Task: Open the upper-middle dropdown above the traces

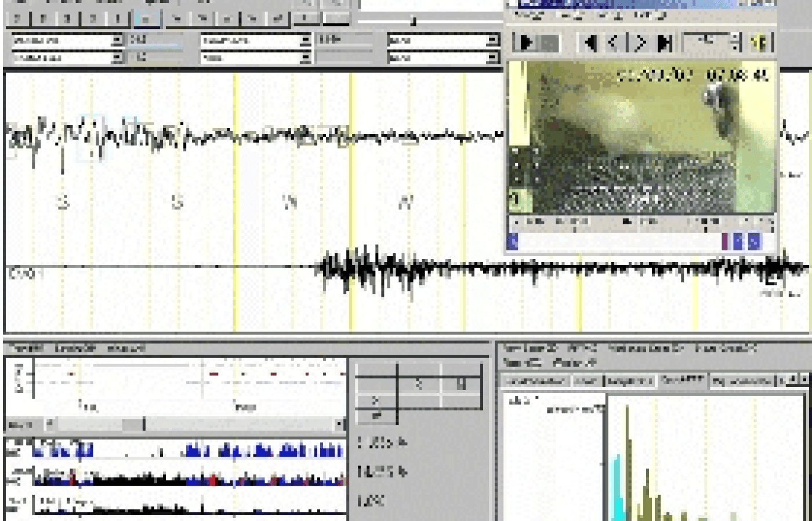Action: [x=306, y=41]
